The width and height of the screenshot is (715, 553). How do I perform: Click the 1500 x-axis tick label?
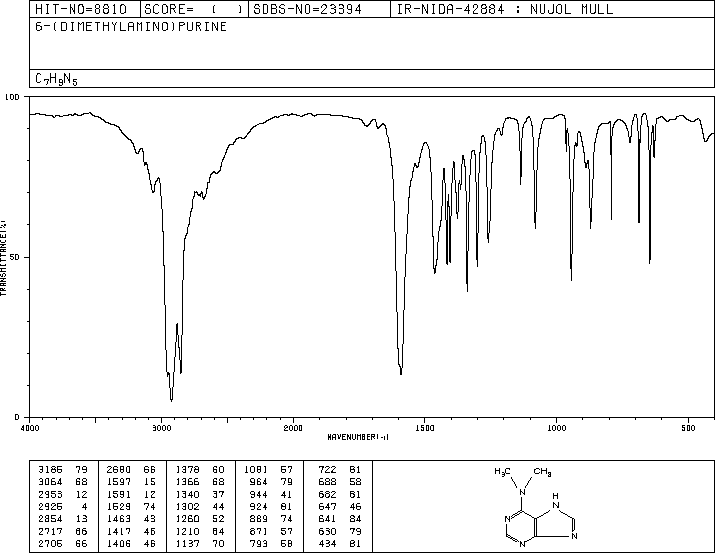[x=425, y=428]
